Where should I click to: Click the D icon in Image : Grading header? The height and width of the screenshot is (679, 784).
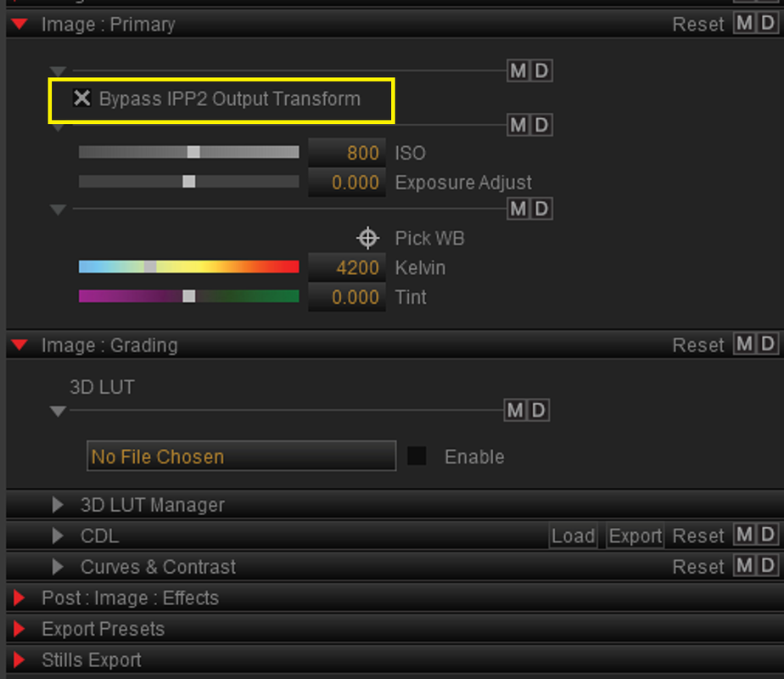click(768, 344)
